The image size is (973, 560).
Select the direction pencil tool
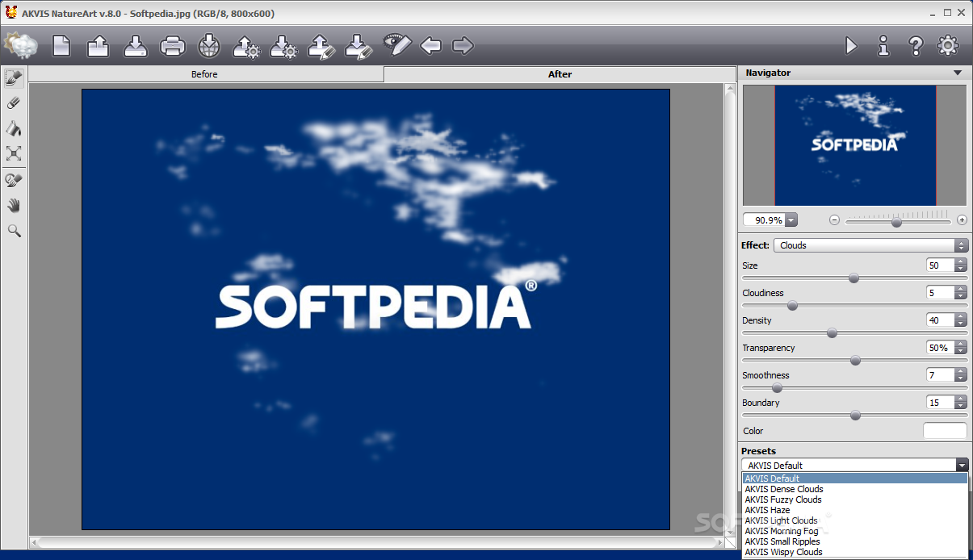click(14, 77)
